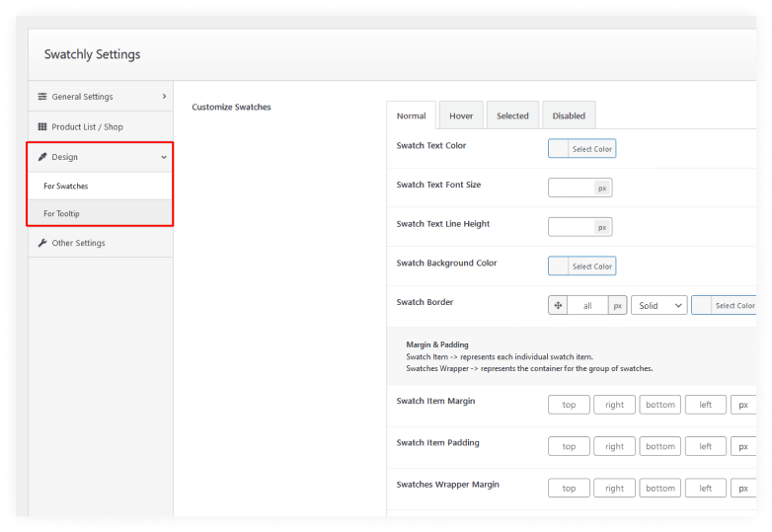Switch to the Selected tab

[x=512, y=116]
